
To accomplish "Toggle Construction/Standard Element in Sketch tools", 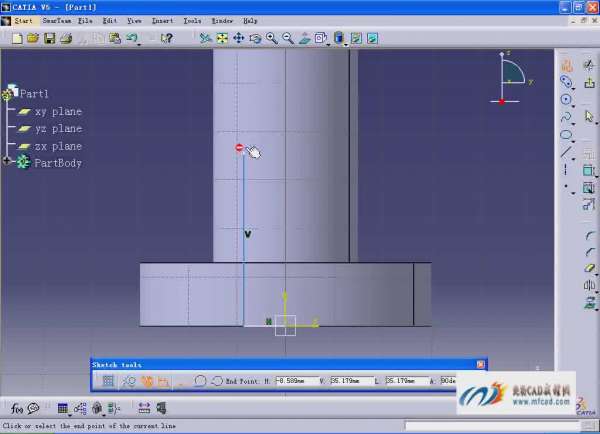I will pyautogui.click(x=146, y=381).
